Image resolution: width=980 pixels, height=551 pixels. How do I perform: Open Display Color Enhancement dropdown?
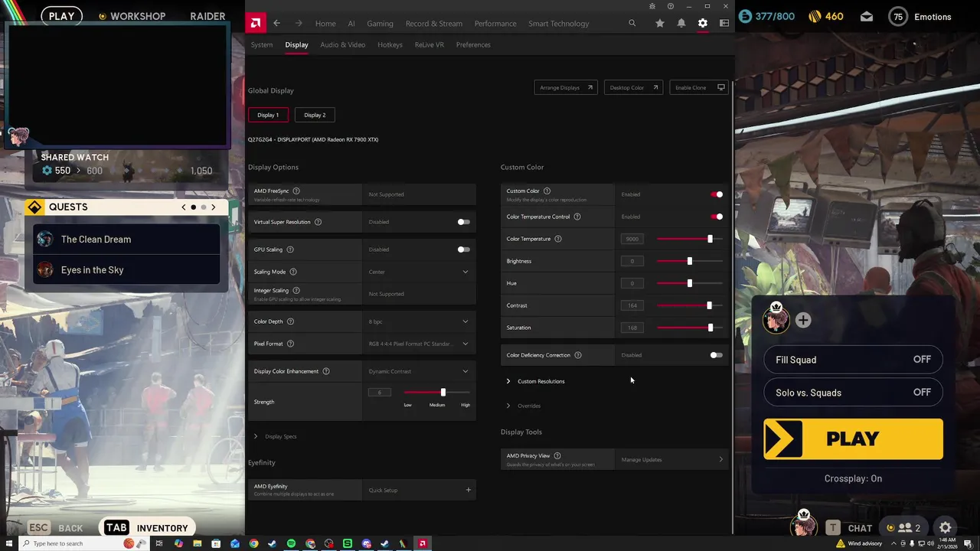pyautogui.click(x=419, y=371)
